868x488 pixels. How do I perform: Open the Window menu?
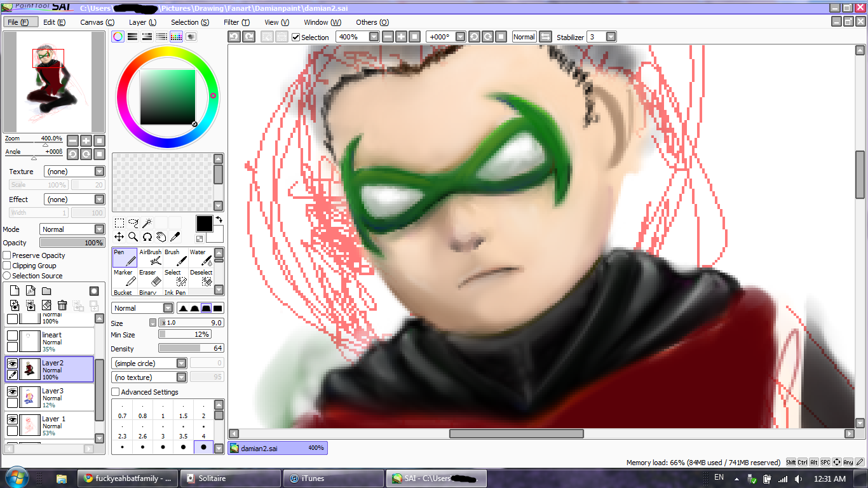(323, 22)
